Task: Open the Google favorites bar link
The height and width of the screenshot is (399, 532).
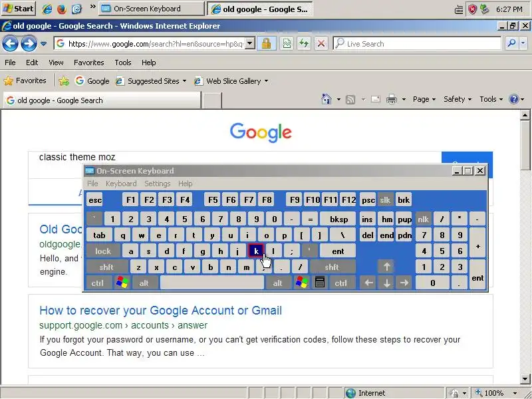Action: point(92,80)
